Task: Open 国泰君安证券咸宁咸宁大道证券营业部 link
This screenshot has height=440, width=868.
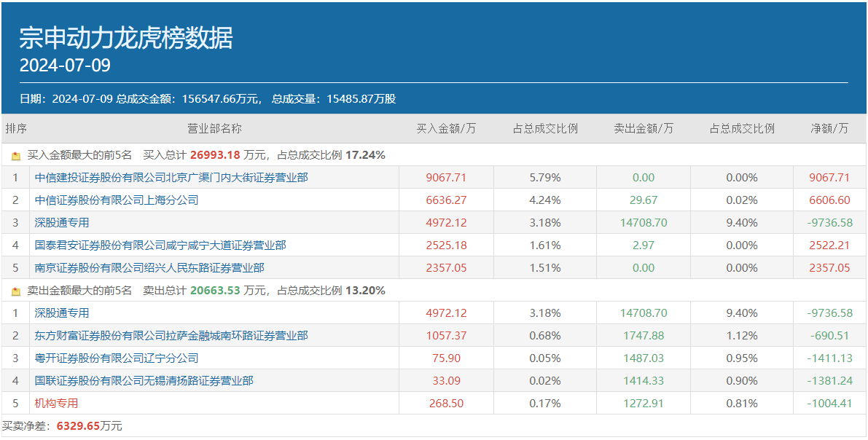Action: pyautogui.click(x=160, y=245)
